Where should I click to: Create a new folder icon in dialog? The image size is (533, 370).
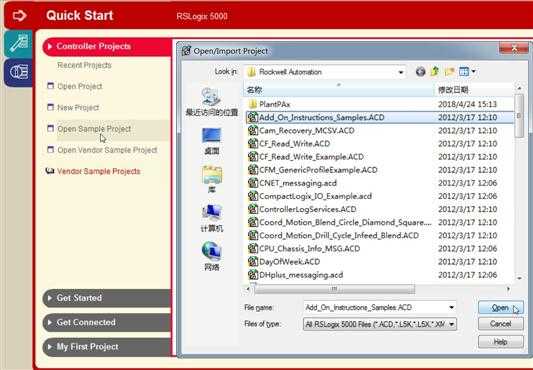449,72
